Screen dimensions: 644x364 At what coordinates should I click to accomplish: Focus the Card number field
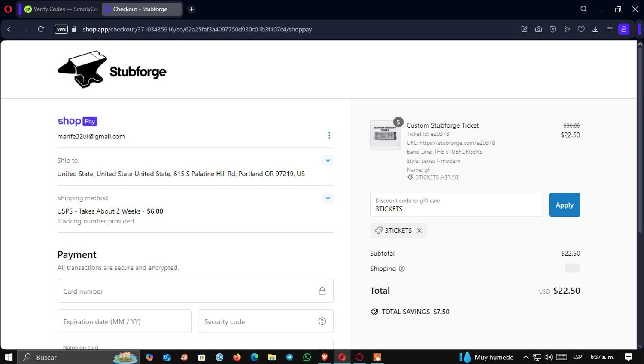pos(195,291)
